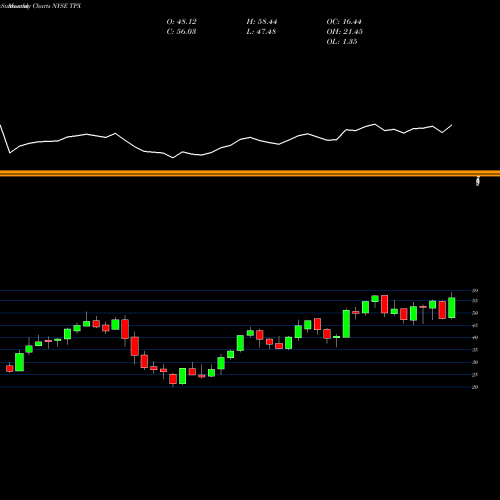
Task: Click the 35 price axis label
Action: 475,350
